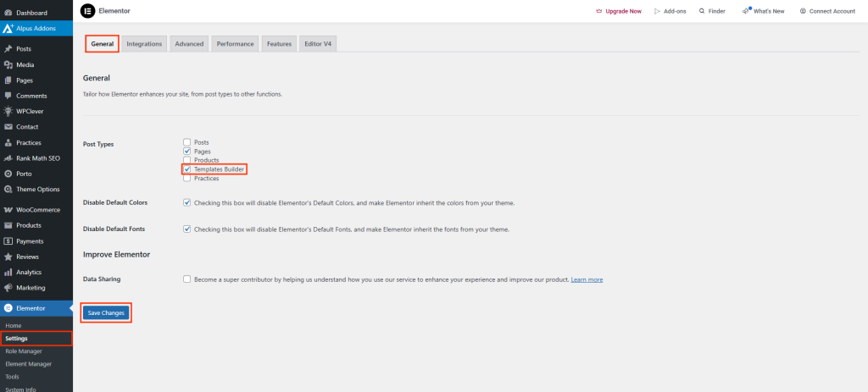The width and height of the screenshot is (868, 392).
Task: Open Role Manager in Elementor submenu
Action: tap(24, 351)
